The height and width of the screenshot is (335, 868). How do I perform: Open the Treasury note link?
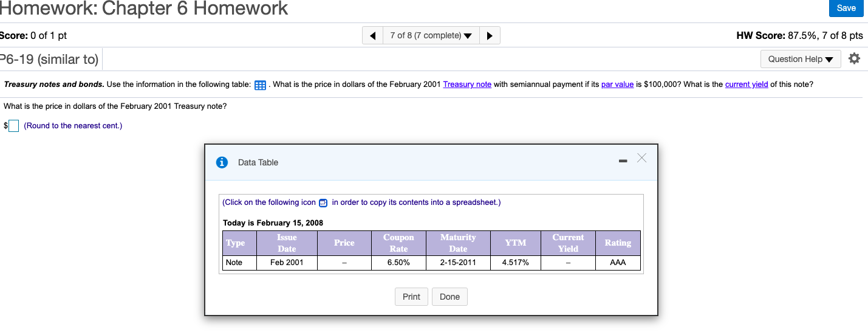tap(467, 84)
